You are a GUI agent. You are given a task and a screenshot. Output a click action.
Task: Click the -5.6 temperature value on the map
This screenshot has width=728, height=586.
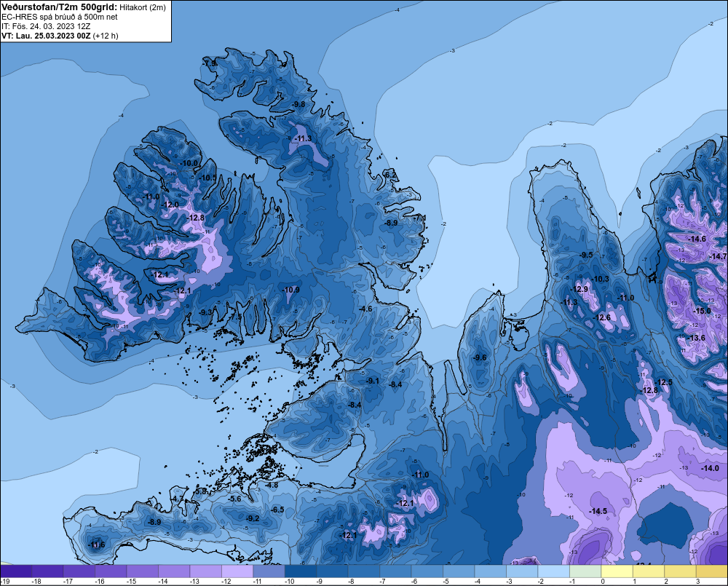[235, 499]
